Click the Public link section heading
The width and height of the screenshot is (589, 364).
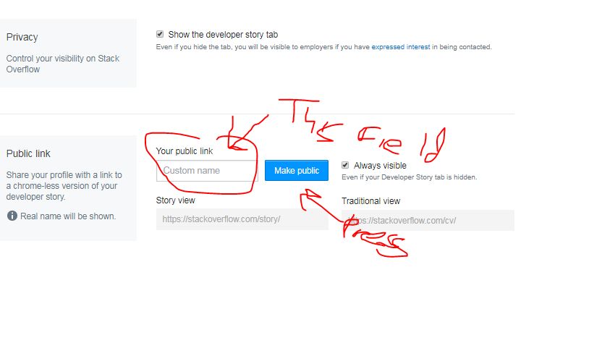tap(28, 153)
